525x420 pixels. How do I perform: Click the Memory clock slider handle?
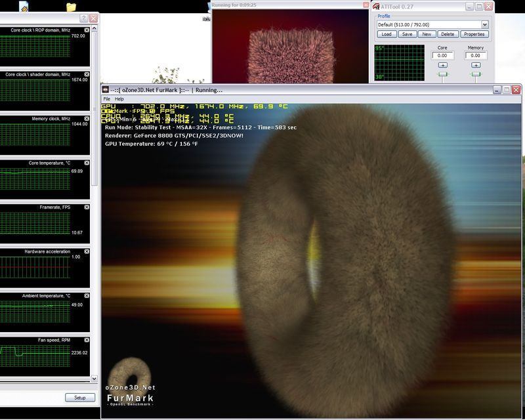tap(476, 74)
